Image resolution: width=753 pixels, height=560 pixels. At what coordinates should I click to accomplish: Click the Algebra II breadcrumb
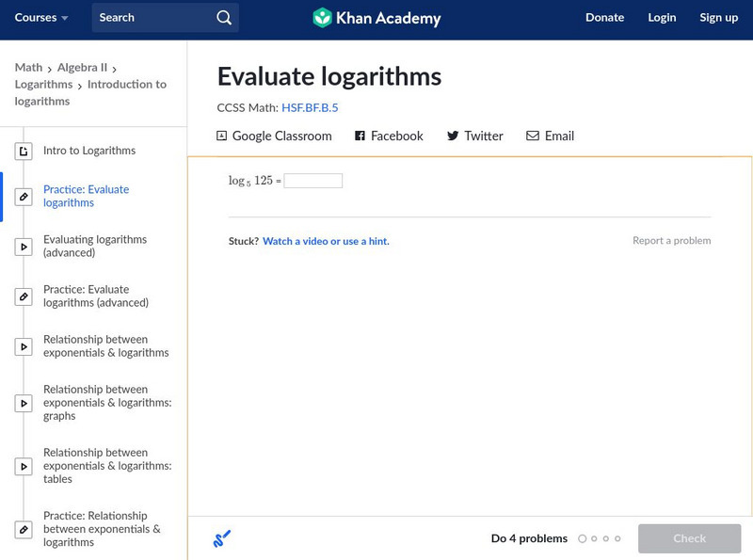(x=83, y=68)
